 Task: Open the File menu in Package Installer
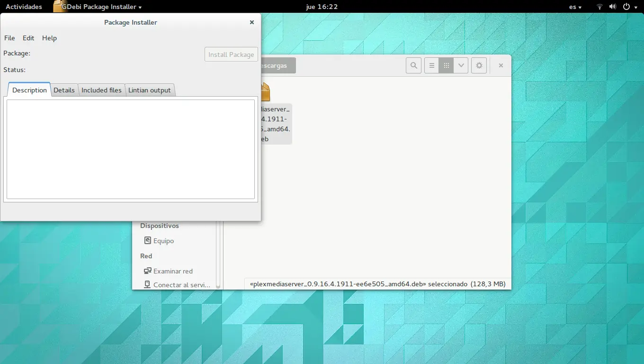pos(9,38)
